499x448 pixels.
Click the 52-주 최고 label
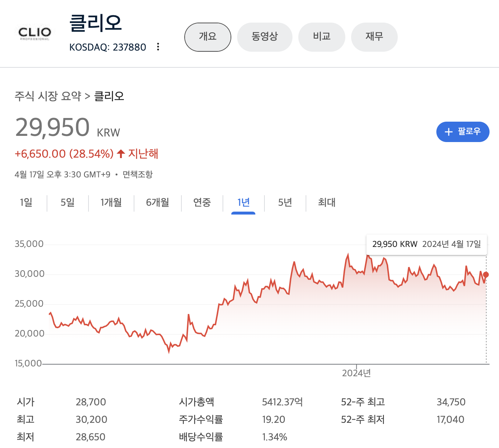point(363,402)
